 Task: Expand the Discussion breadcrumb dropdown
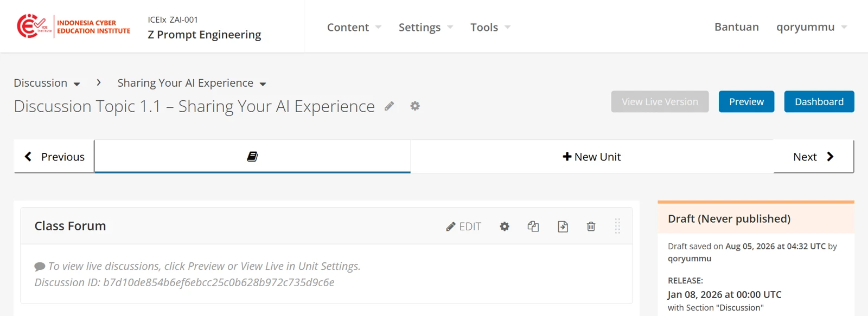pyautogui.click(x=47, y=83)
